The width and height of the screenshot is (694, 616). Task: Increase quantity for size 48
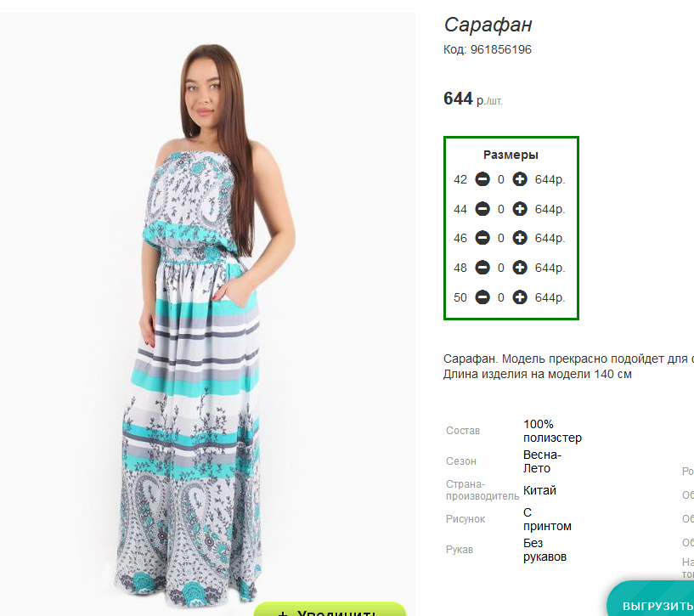pos(520,268)
